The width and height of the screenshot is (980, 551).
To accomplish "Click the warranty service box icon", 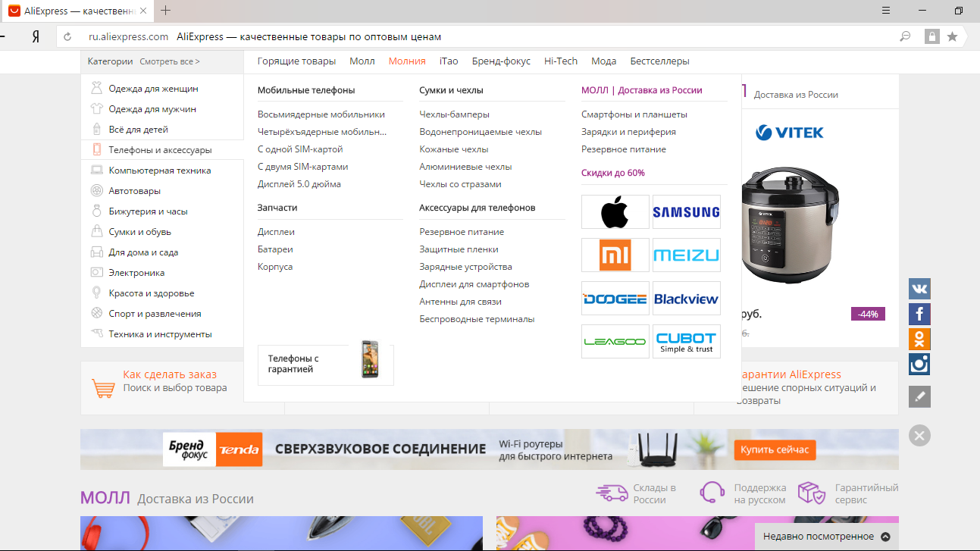I will (812, 493).
